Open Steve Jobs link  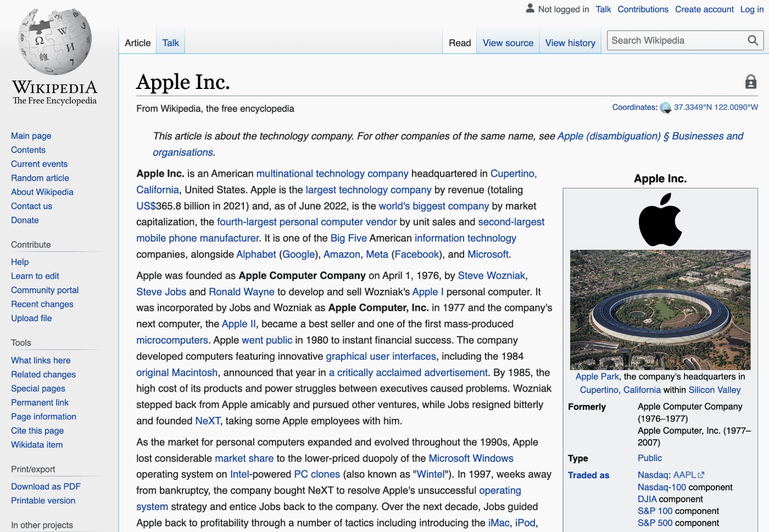pyautogui.click(x=161, y=292)
